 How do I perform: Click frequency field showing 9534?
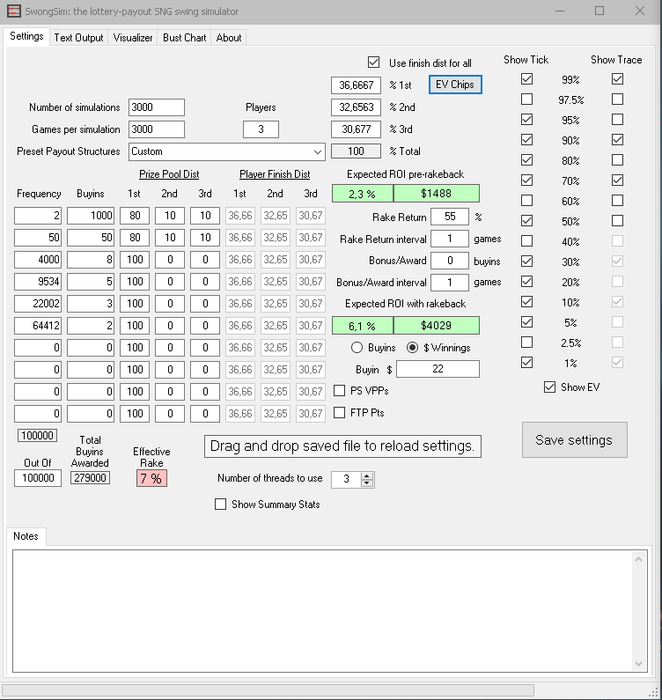(x=38, y=282)
